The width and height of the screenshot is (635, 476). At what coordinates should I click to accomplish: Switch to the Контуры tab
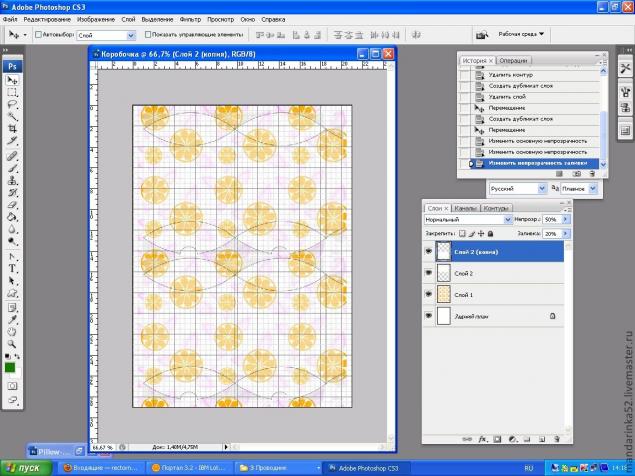click(x=495, y=208)
